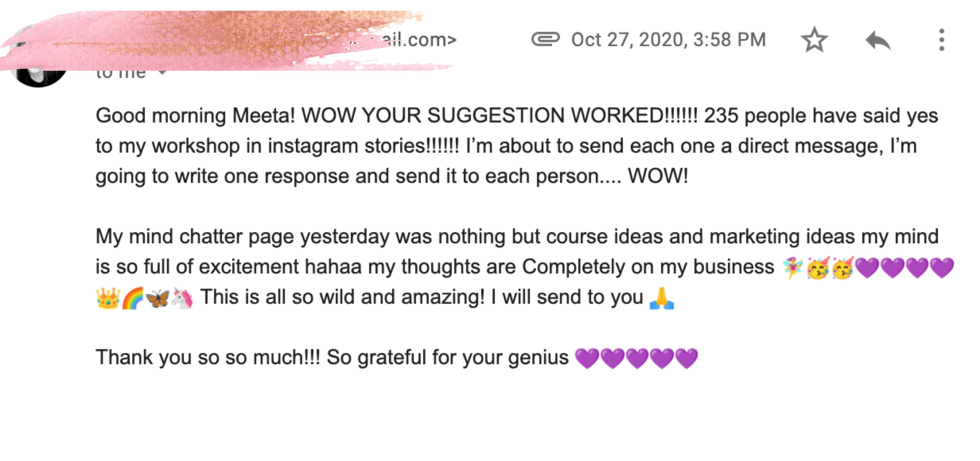Click the number "235" in the message
Screen dimensions: 980x461
[721, 116]
